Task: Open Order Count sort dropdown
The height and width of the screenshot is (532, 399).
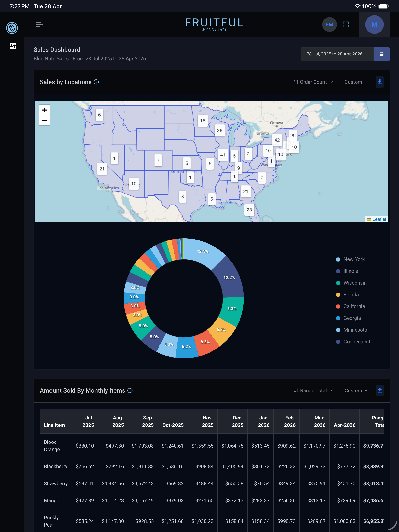Action: point(313,82)
